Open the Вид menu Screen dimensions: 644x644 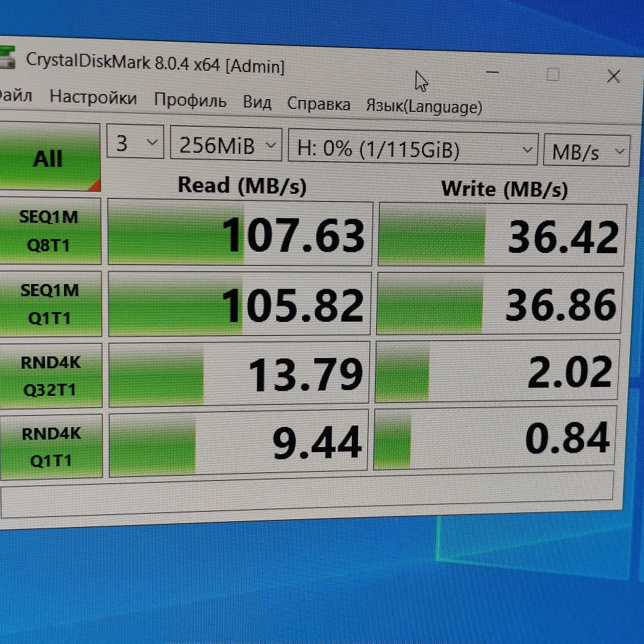click(x=257, y=102)
